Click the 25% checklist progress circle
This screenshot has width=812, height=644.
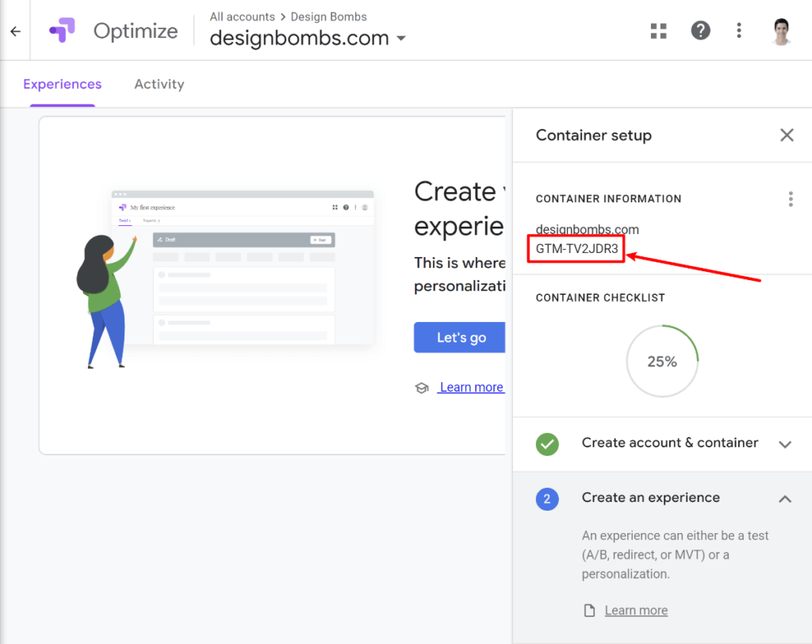click(662, 361)
